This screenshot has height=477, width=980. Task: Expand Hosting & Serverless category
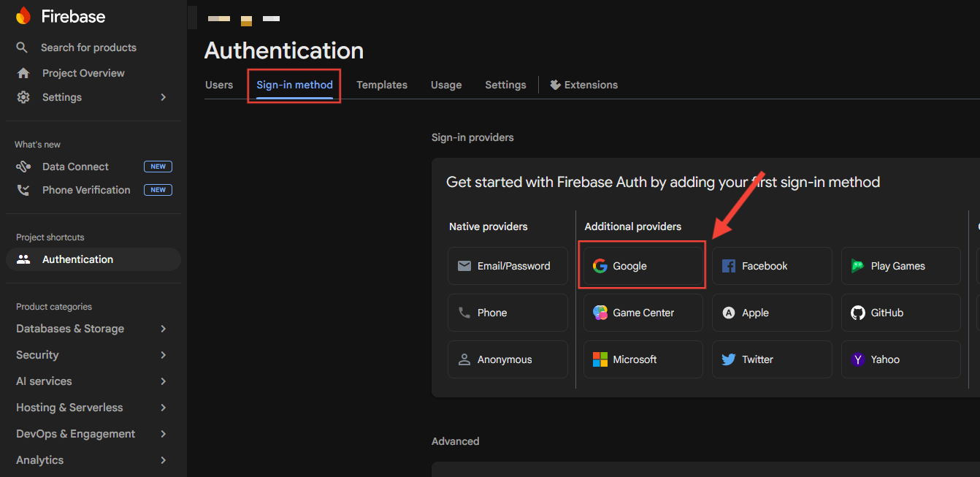[x=164, y=408]
